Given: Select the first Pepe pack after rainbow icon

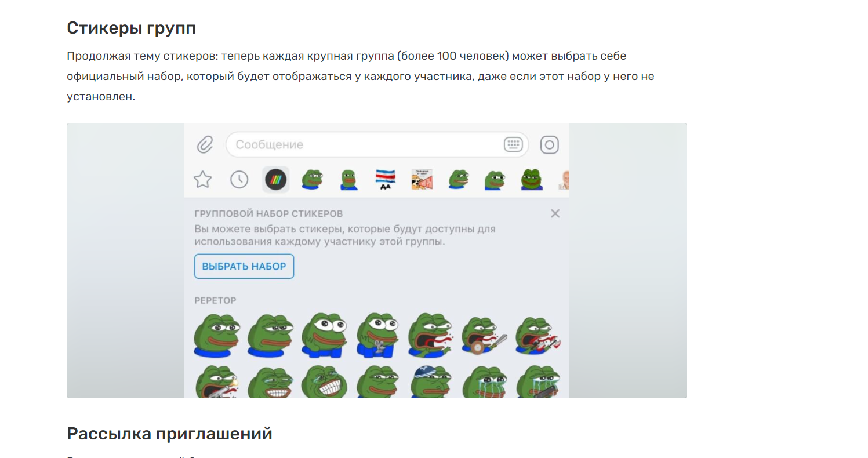Looking at the screenshot, I should [312, 180].
